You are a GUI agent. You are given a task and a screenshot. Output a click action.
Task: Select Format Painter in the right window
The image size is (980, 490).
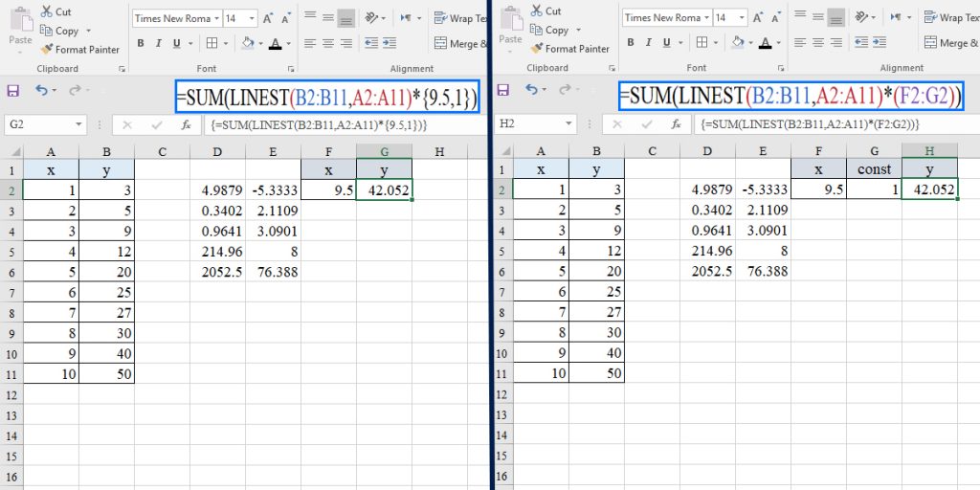(x=569, y=48)
